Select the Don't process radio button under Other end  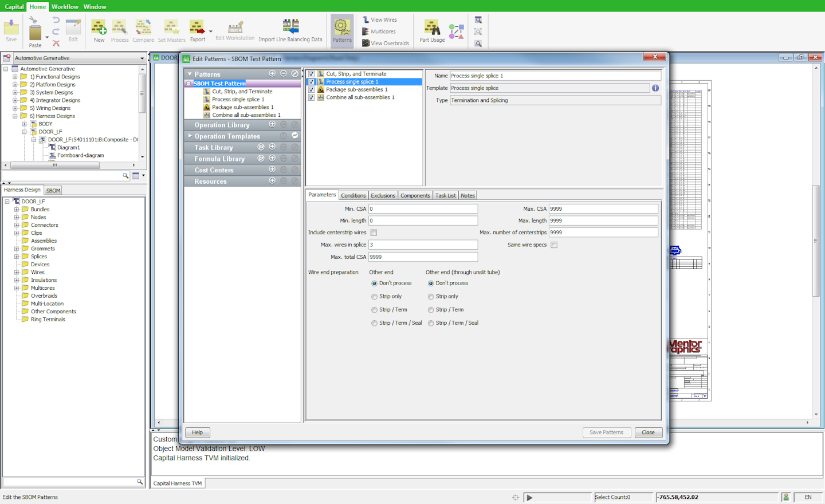coord(374,283)
